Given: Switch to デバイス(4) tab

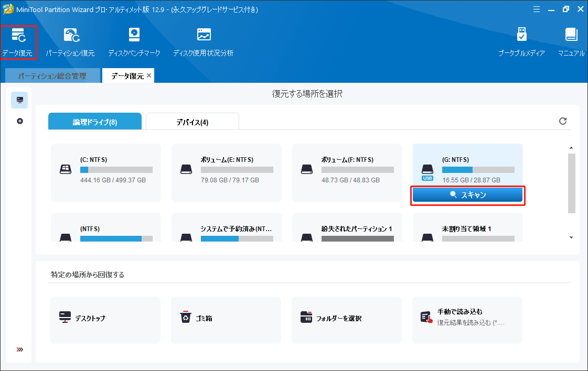Looking at the screenshot, I should point(193,122).
